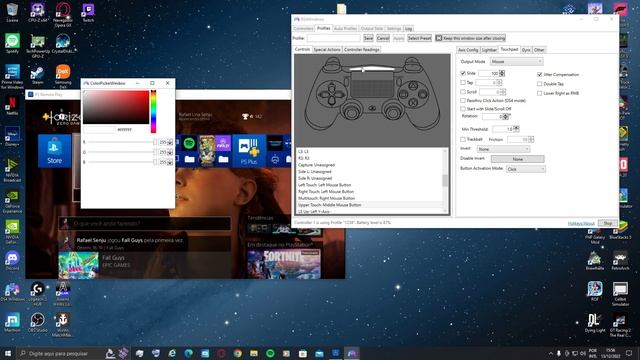Toggle the Slide checkbox
Viewport: 640px width, 360px height.
(x=463, y=73)
